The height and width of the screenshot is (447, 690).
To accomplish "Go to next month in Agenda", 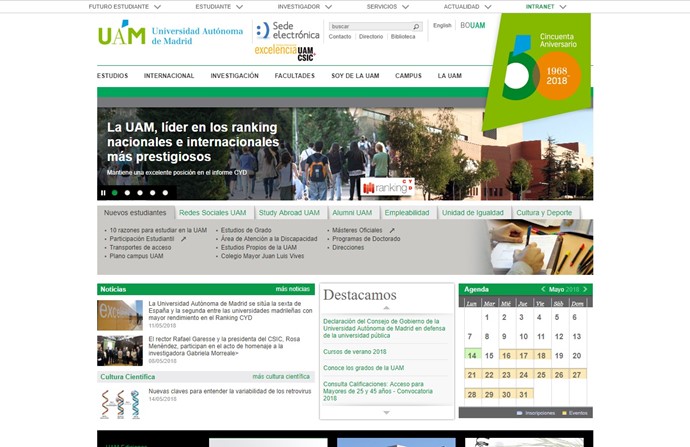I will pos(585,289).
